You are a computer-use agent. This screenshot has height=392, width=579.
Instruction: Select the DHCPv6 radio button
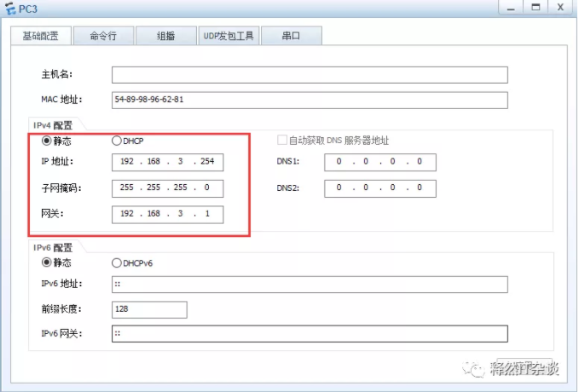tap(117, 262)
